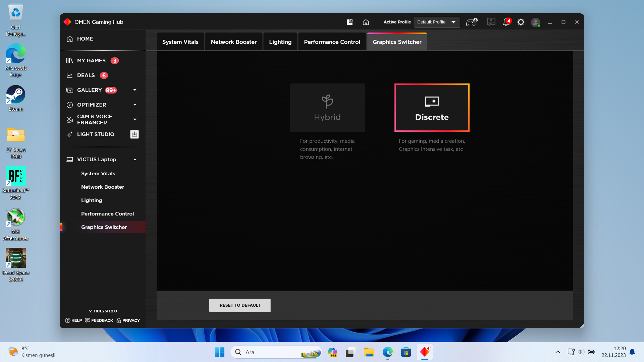This screenshot has width=644, height=362.
Task: Open Lighting in the sidebar
Action: (x=92, y=200)
